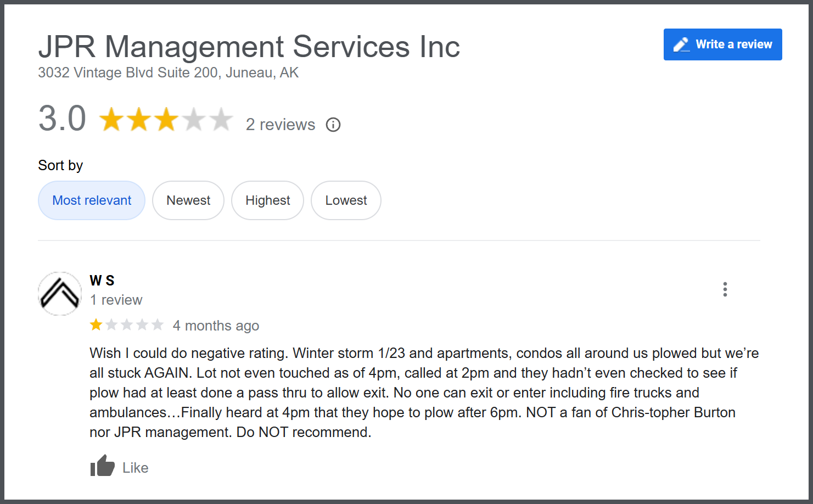
Task: Click the review text about the winter storm
Action: pyautogui.click(x=423, y=392)
